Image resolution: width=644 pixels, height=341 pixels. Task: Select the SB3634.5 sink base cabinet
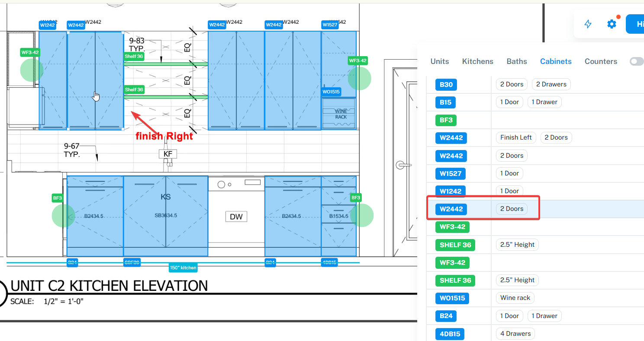(x=166, y=216)
